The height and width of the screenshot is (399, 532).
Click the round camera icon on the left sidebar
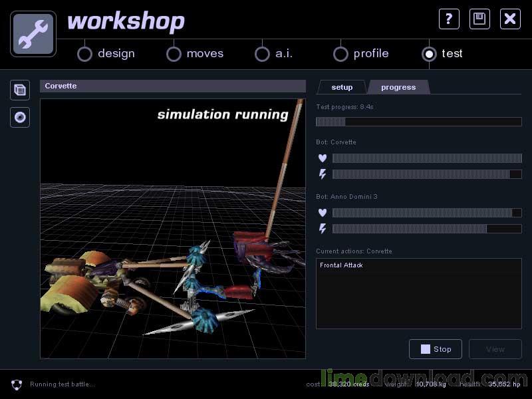(x=20, y=118)
